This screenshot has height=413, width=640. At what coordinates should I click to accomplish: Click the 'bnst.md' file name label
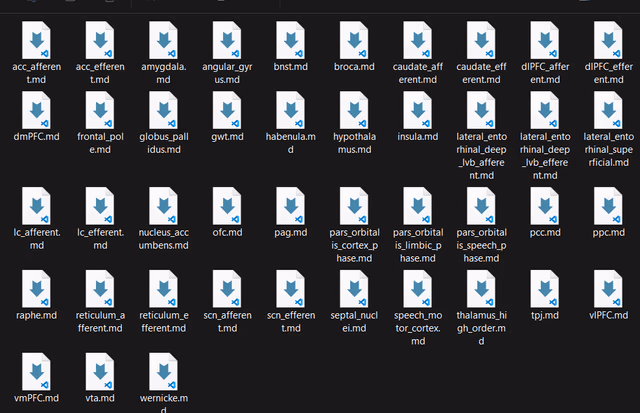click(x=291, y=67)
